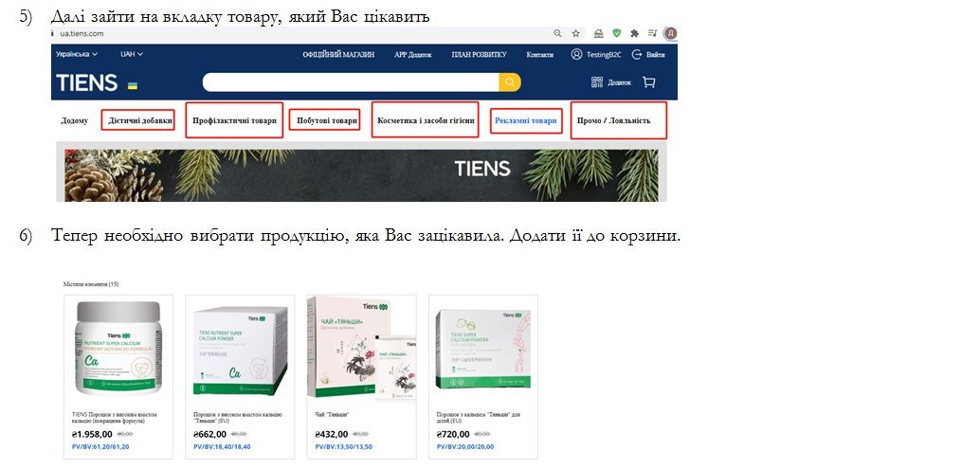This screenshot has height=470, width=980.
Task: Click the browser zoom magnifier icon
Action: pos(557,34)
